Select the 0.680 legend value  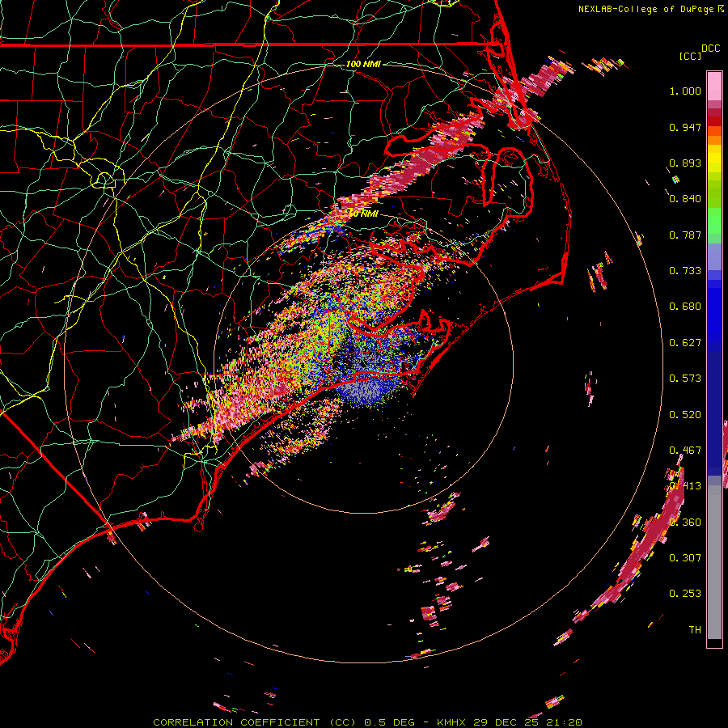pyautogui.click(x=685, y=307)
